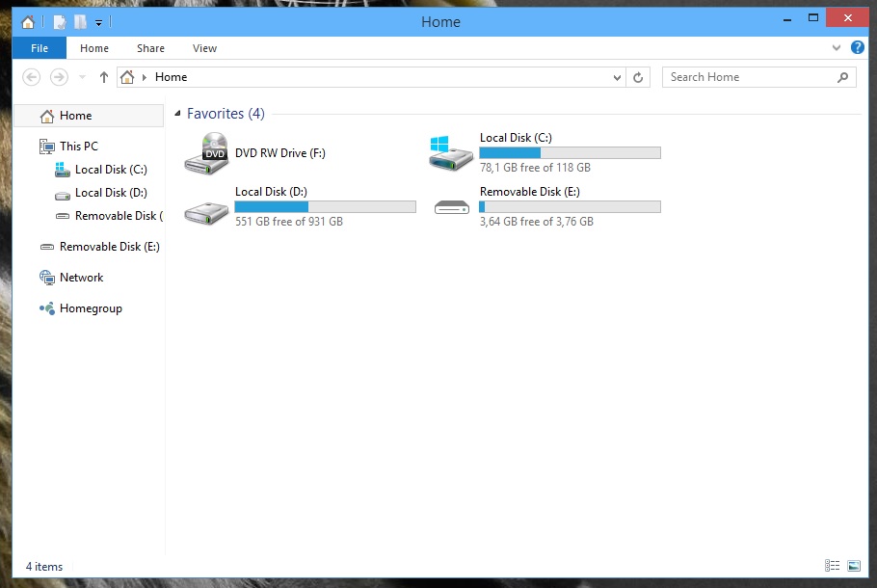The height and width of the screenshot is (588, 877).
Task: Click the This PC computer icon
Action: click(x=47, y=147)
